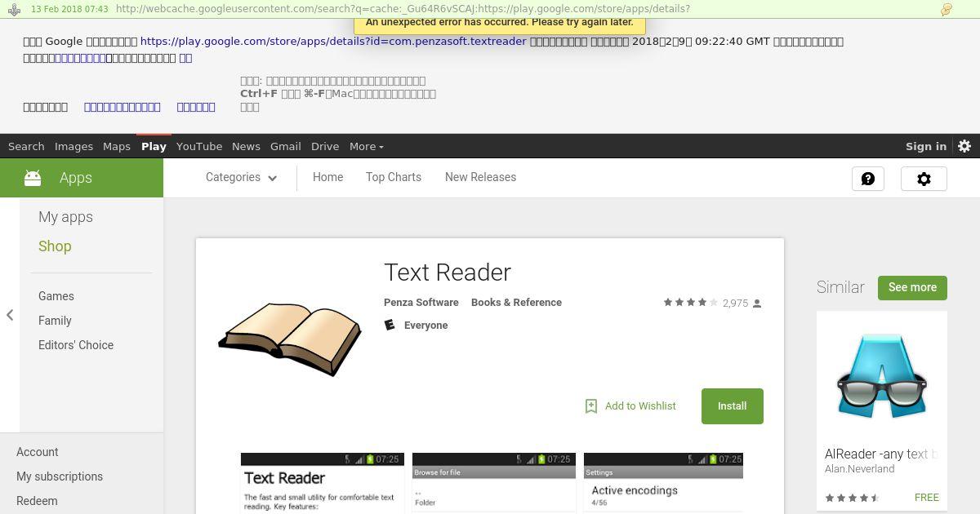Click the AlReader app icon with glasses

click(882, 377)
